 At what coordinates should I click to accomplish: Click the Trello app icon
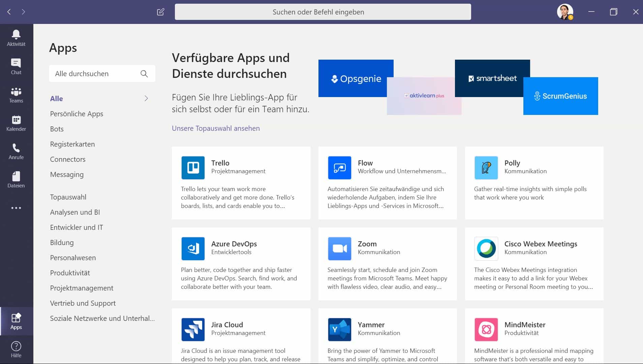coord(193,168)
